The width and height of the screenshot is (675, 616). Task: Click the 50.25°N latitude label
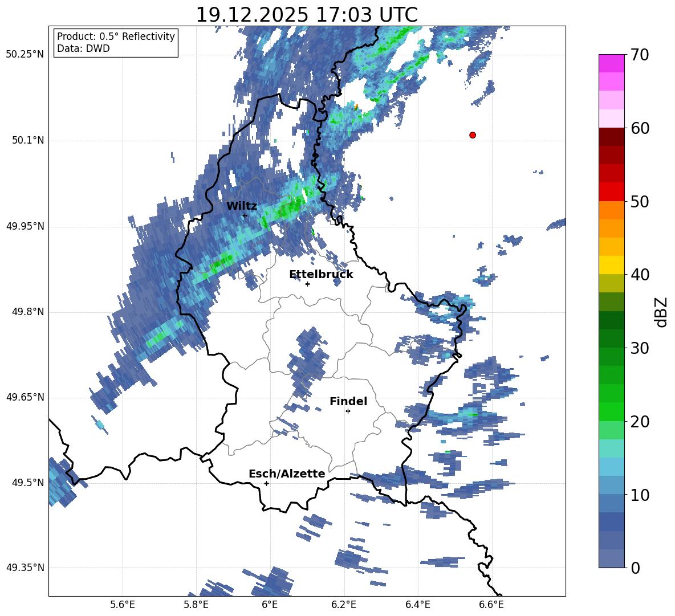25,55
